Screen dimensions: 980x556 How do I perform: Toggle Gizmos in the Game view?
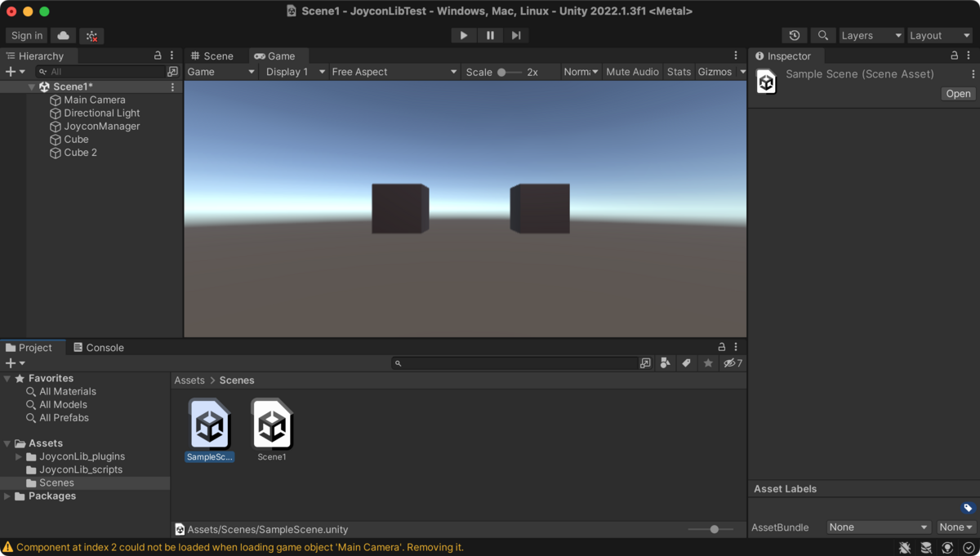[715, 72]
